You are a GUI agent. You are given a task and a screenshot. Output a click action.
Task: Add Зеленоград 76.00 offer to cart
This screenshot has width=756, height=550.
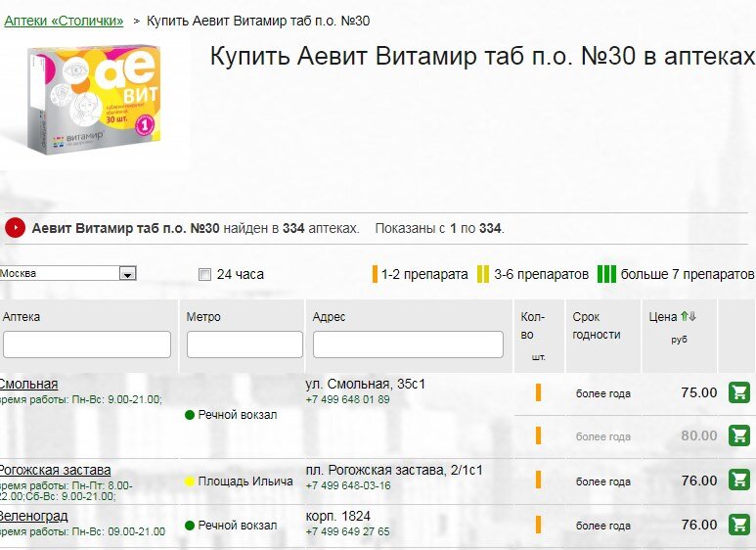[x=739, y=525]
